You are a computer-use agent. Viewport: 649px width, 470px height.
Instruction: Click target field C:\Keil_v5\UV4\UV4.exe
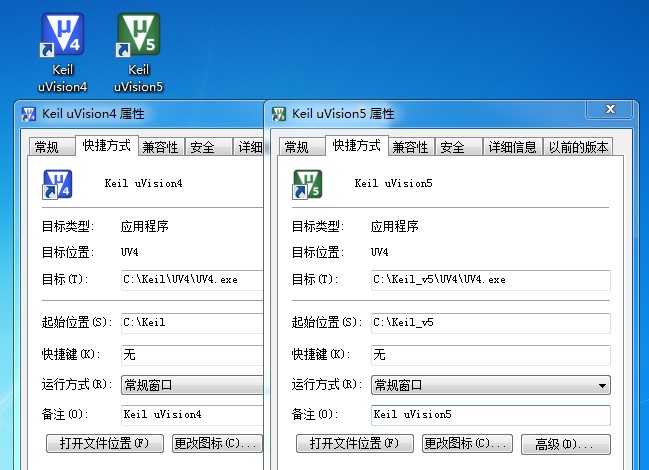[x=490, y=280]
